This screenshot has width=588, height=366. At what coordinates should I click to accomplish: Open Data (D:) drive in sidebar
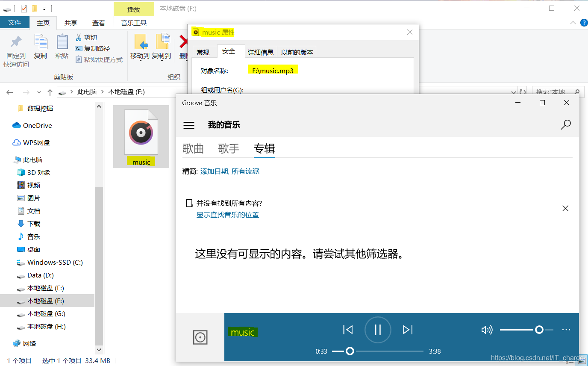[41, 275]
